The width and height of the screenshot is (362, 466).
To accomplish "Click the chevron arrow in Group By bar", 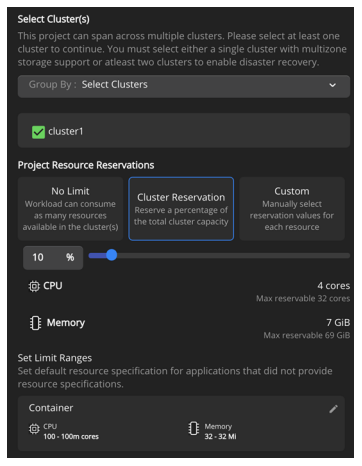I will [332, 85].
